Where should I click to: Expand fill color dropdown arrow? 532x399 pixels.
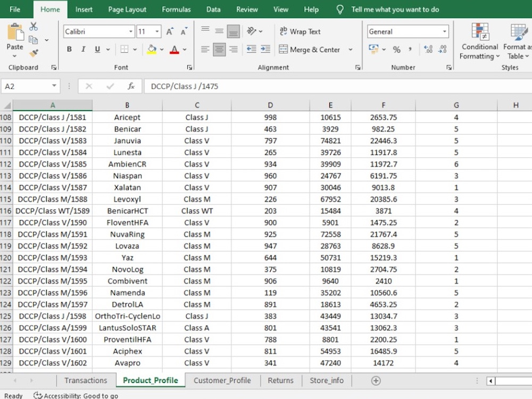[x=162, y=49]
